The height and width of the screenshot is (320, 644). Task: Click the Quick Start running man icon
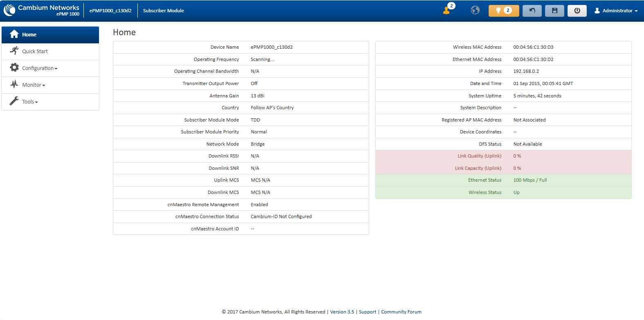(14, 51)
